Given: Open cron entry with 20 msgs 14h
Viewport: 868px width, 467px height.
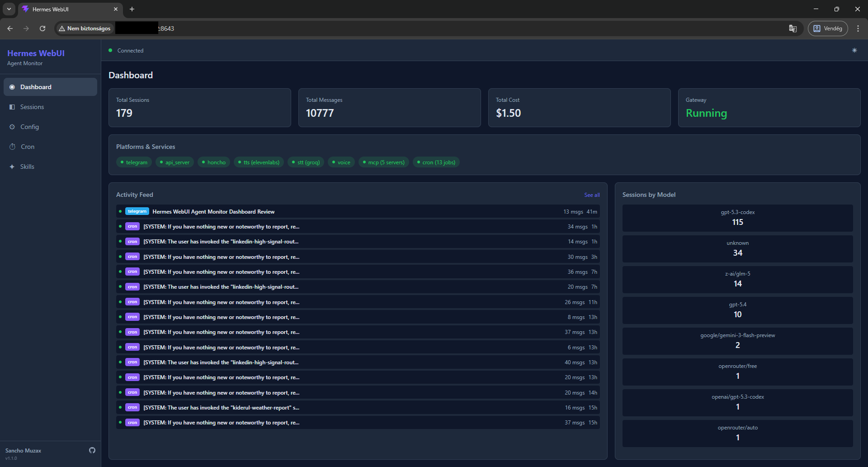Looking at the screenshot, I should (x=358, y=392).
